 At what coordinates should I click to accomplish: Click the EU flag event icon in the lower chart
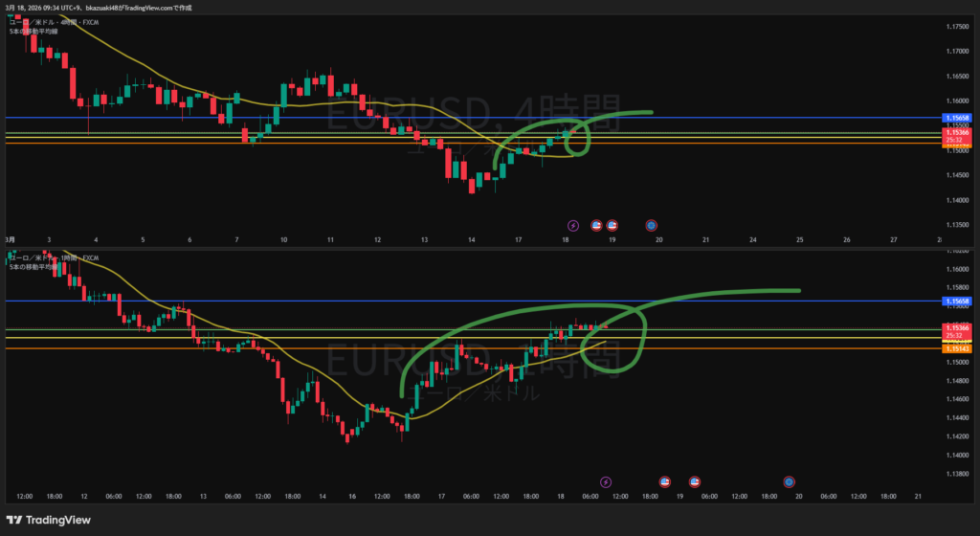(789, 481)
